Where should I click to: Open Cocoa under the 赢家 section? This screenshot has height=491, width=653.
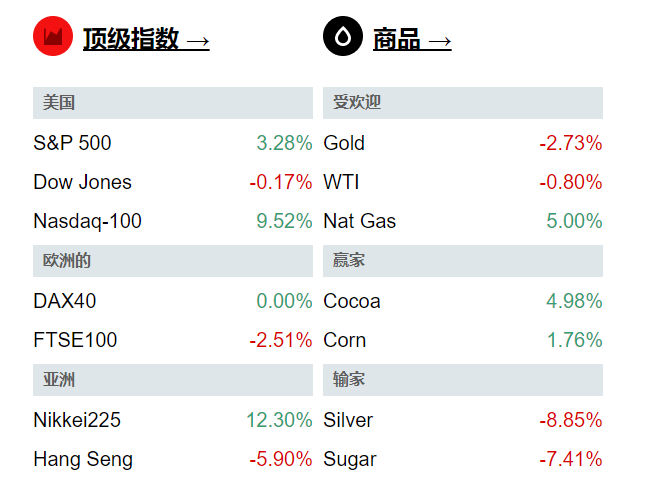coord(352,301)
